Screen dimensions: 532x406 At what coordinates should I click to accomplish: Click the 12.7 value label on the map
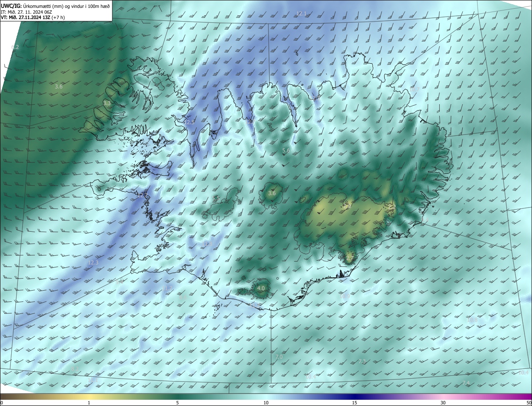[143, 195]
